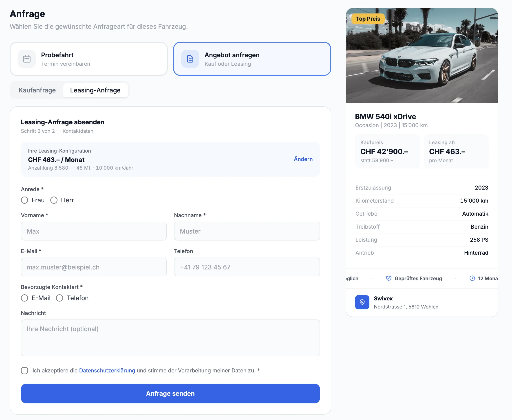The image size is (512, 420).
Task: Click into the E-Mail address field
Action: [x=94, y=267]
